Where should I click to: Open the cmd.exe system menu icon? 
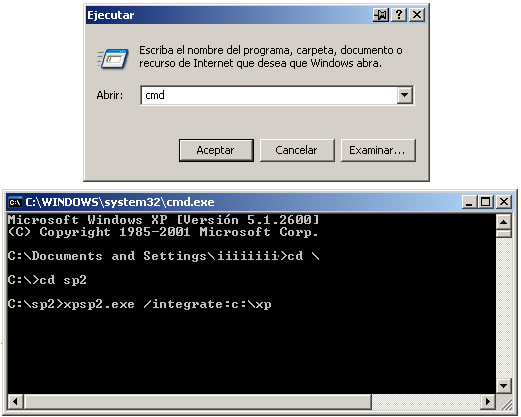pyautogui.click(x=15, y=202)
